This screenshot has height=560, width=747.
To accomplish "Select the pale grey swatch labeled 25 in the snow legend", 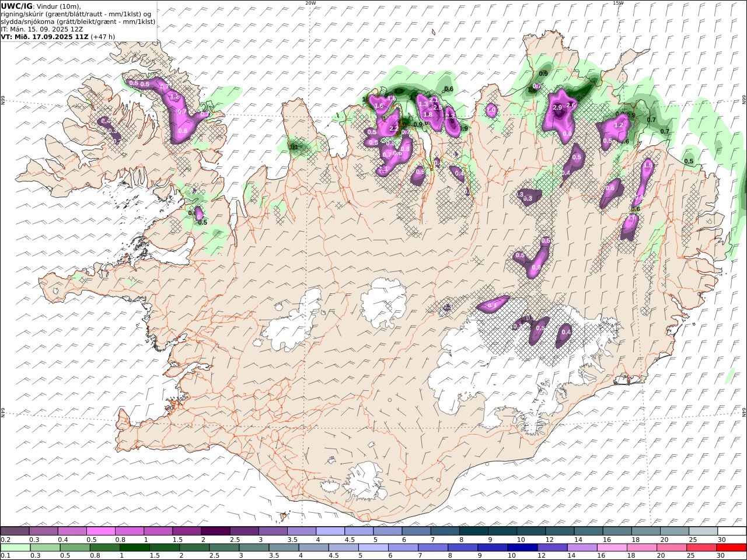I will pyautogui.click(x=703, y=531).
